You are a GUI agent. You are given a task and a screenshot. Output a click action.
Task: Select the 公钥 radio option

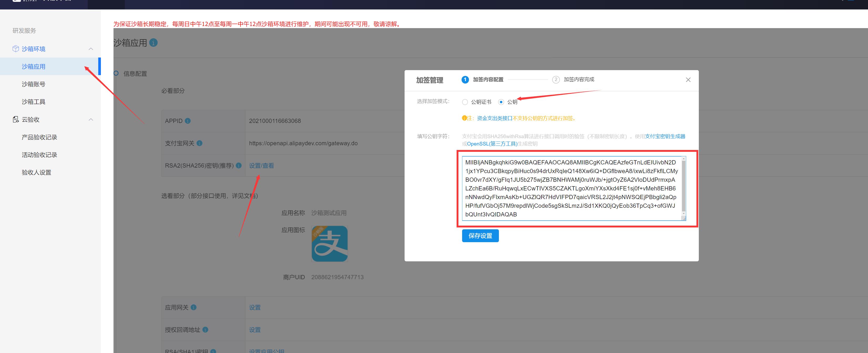[x=501, y=102]
